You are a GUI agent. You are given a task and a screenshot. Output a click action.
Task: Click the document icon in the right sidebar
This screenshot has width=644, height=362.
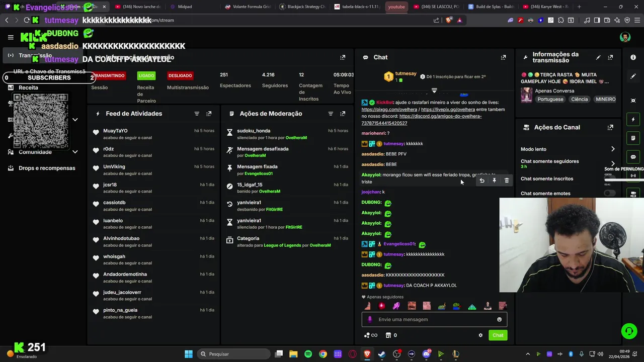(633, 138)
